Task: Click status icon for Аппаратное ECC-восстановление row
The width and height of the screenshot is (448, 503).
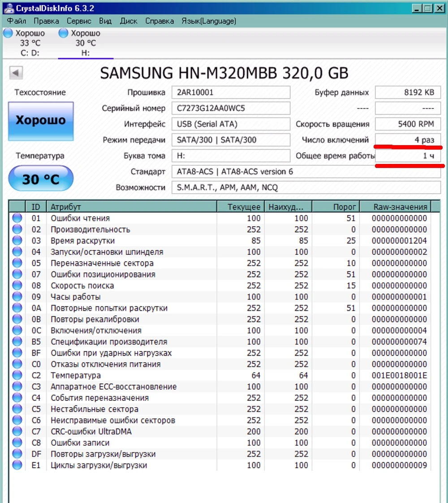Action: click(17, 387)
